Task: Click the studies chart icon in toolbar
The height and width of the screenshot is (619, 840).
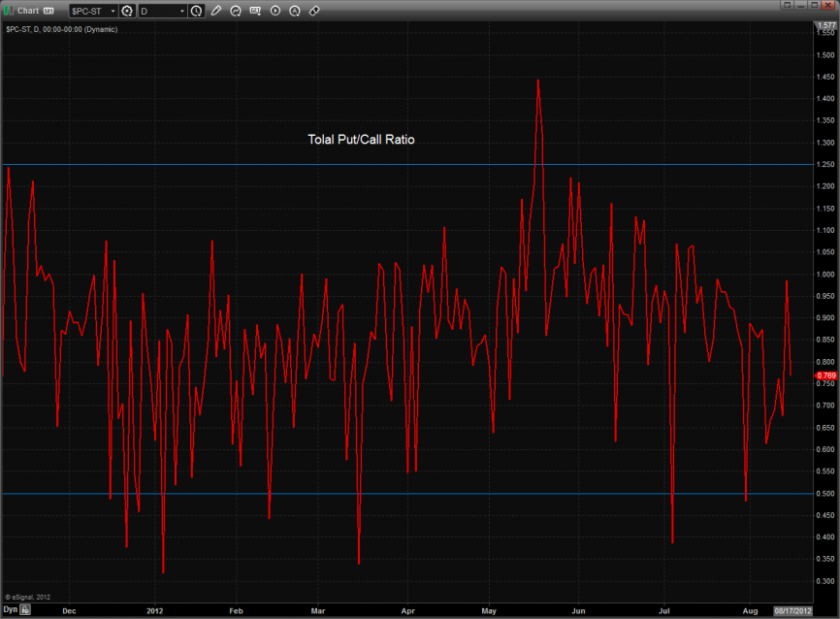Action: click(x=236, y=11)
